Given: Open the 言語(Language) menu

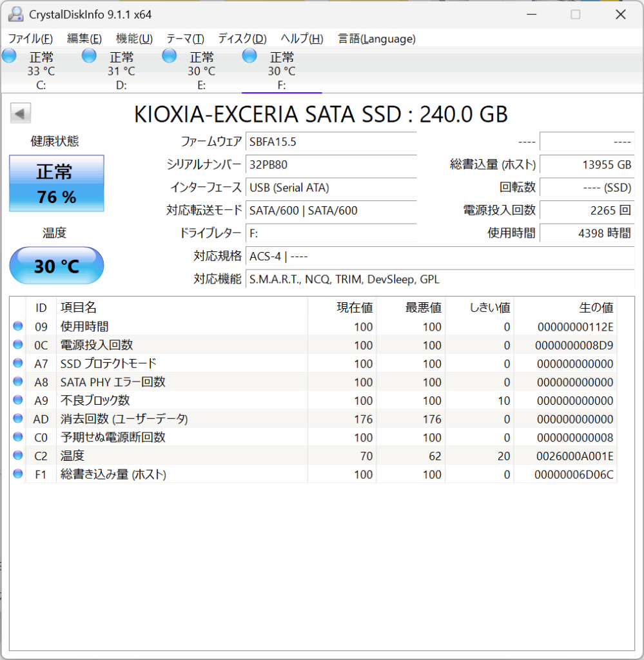Looking at the screenshot, I should [x=376, y=39].
